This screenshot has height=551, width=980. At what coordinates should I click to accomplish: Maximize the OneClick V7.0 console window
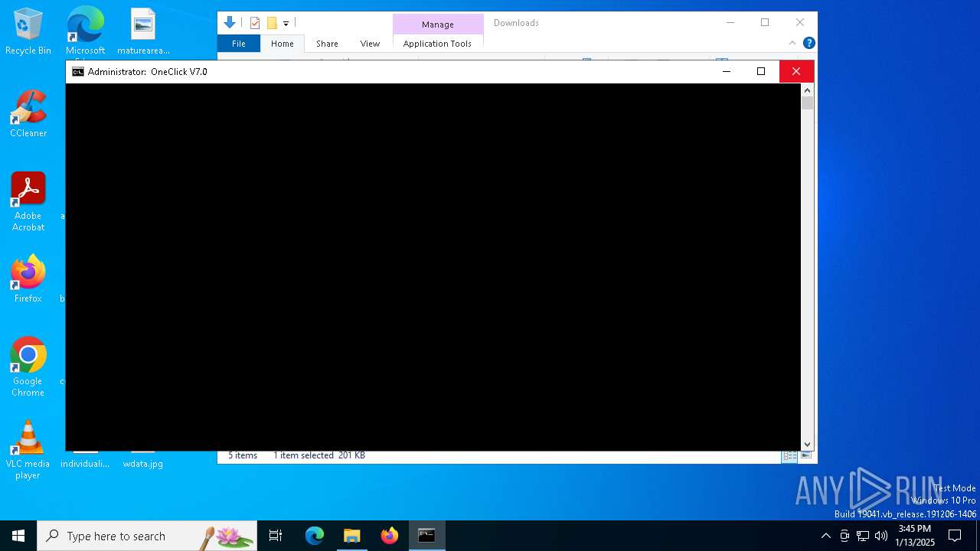pyautogui.click(x=761, y=72)
